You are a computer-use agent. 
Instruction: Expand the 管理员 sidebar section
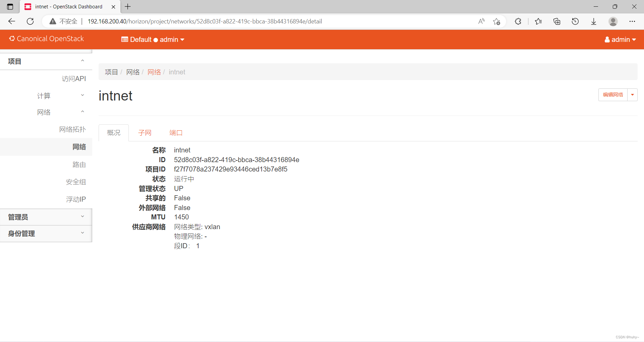click(46, 217)
